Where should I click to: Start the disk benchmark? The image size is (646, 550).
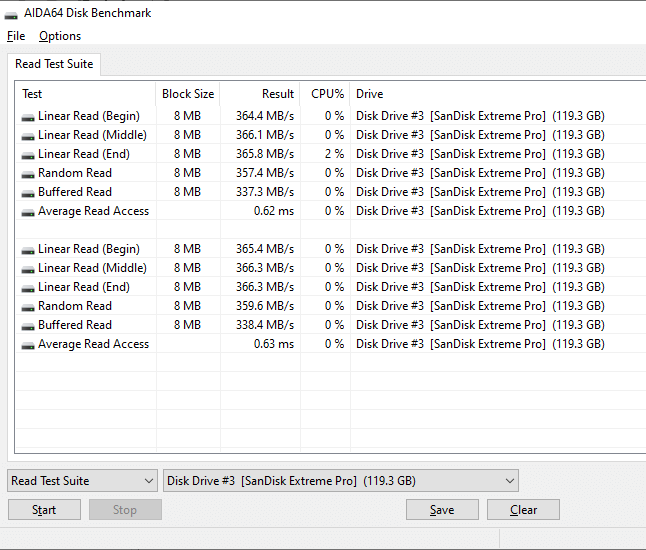click(44, 510)
